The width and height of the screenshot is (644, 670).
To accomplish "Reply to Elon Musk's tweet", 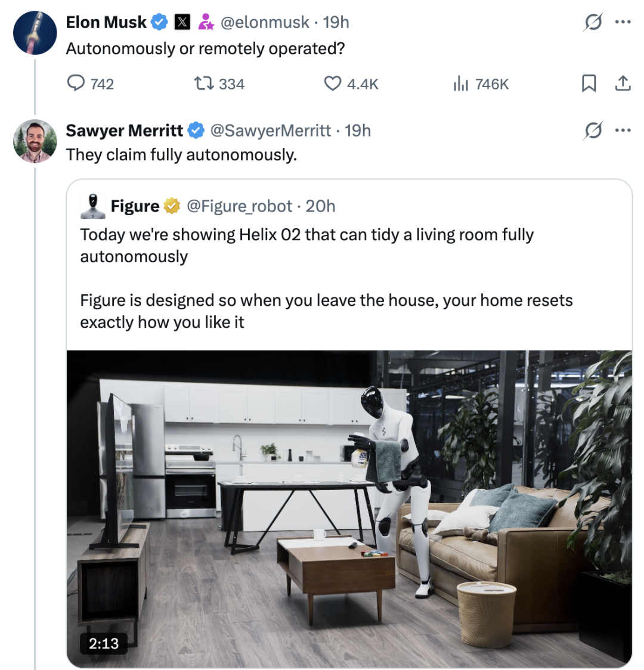I will (76, 84).
